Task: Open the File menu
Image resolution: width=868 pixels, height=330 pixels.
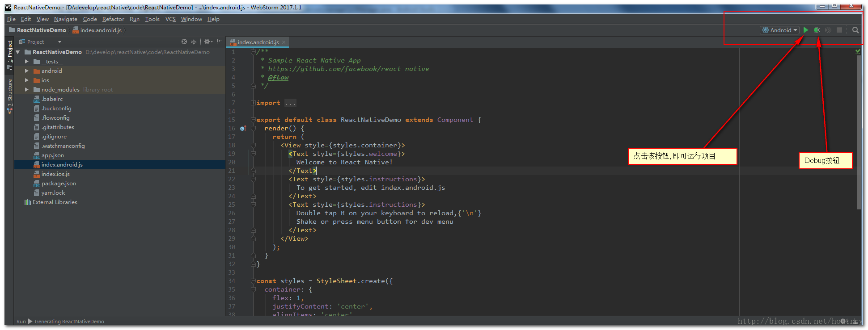Action: click(x=11, y=19)
